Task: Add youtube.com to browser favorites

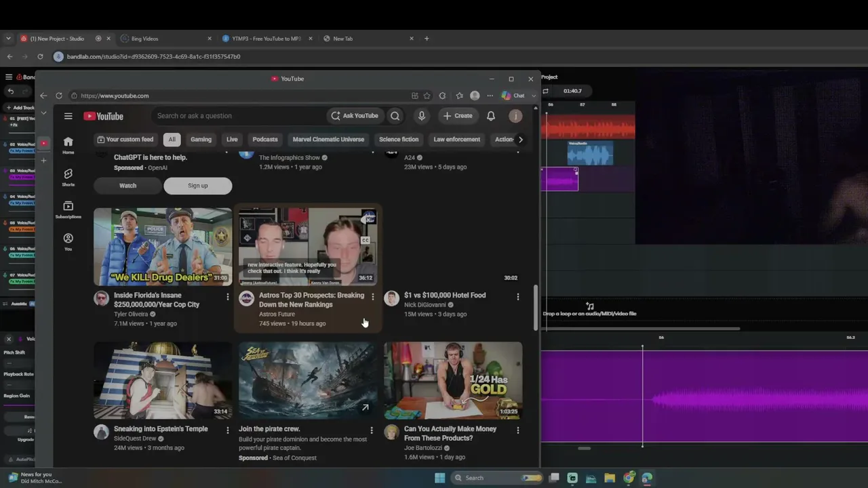Action: coord(427,96)
